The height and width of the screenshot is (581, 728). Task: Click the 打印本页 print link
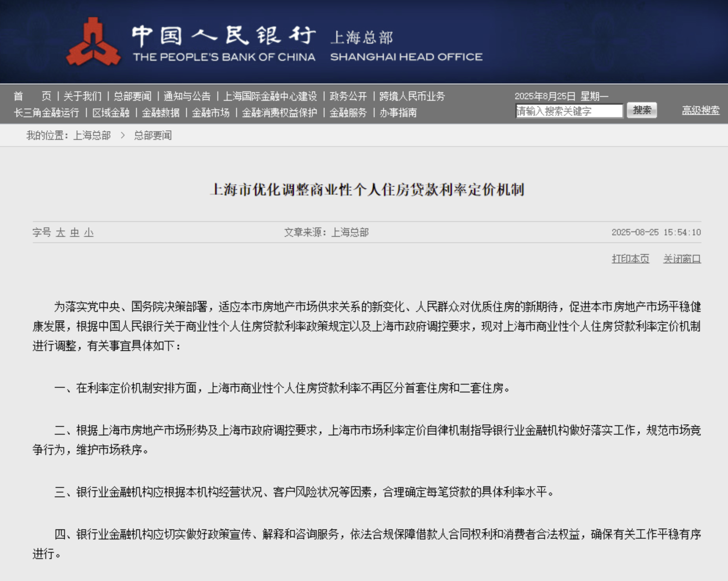click(631, 259)
